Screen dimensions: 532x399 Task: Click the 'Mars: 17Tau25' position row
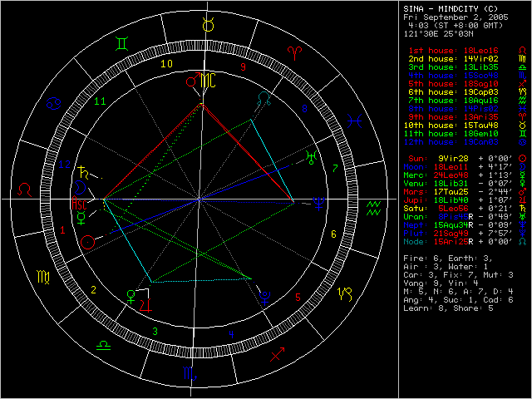click(465, 192)
